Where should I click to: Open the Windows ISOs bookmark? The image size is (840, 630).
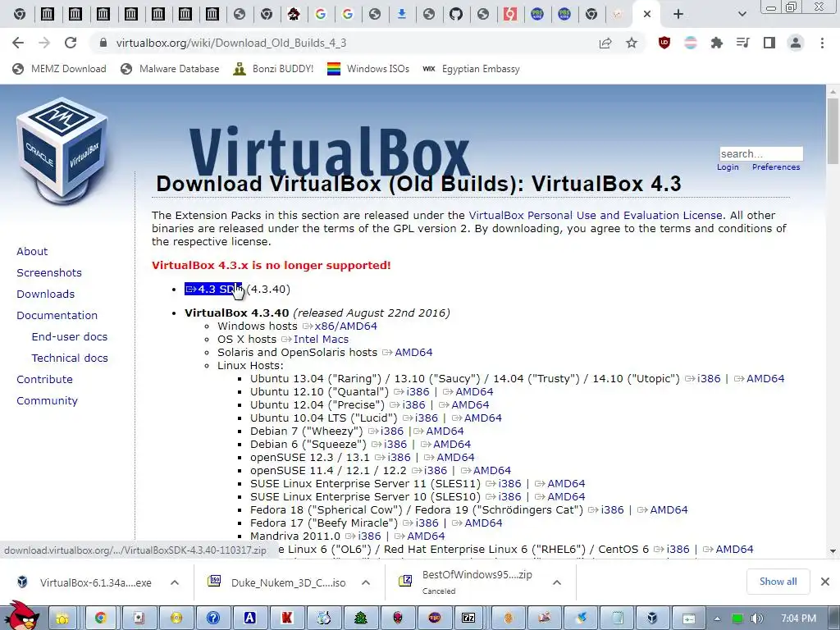point(368,69)
